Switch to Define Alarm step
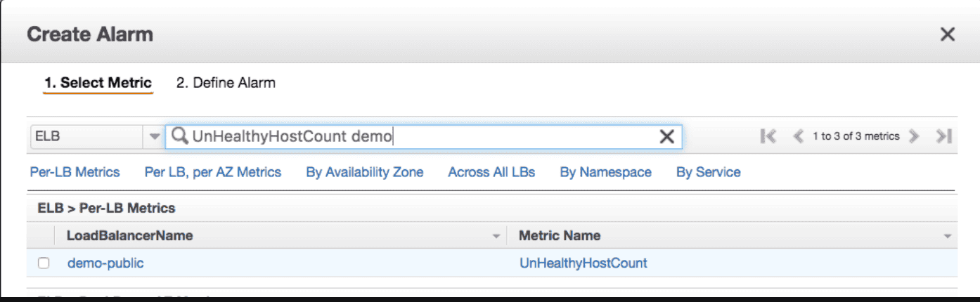This screenshot has width=980, height=302. click(x=226, y=83)
